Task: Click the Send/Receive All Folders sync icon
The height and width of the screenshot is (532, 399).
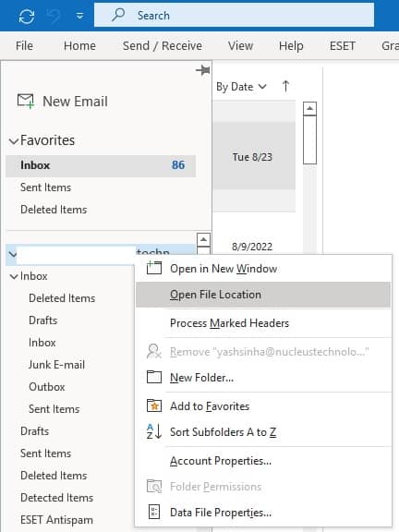Action: (x=27, y=16)
